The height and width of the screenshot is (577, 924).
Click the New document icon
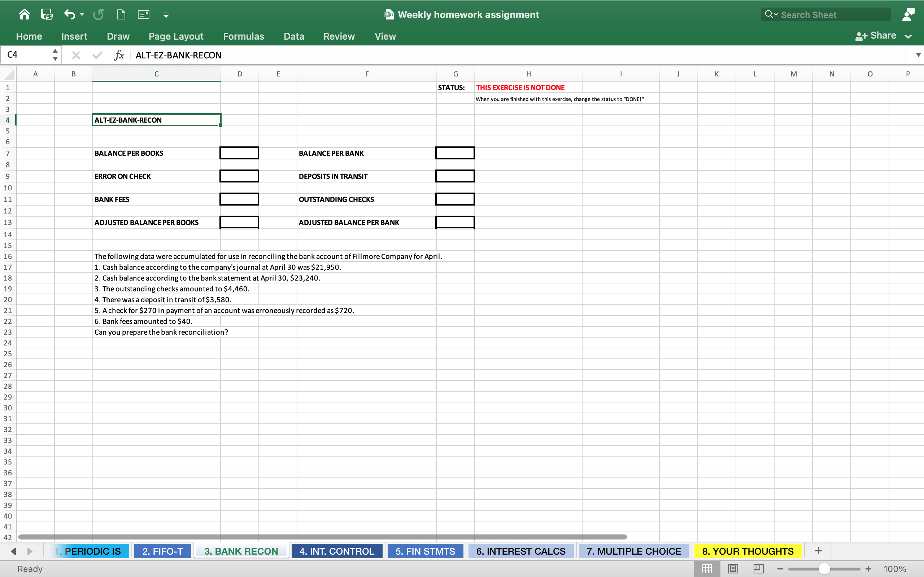click(121, 14)
